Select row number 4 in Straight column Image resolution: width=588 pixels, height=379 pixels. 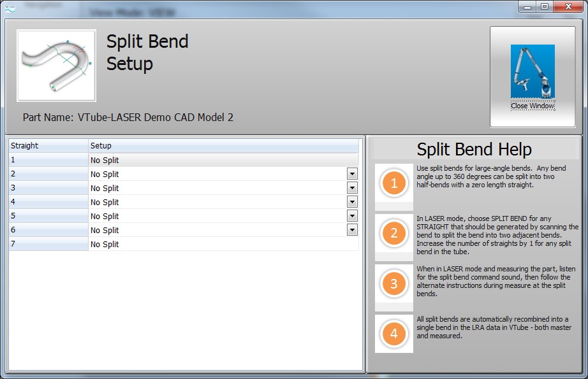click(x=48, y=202)
